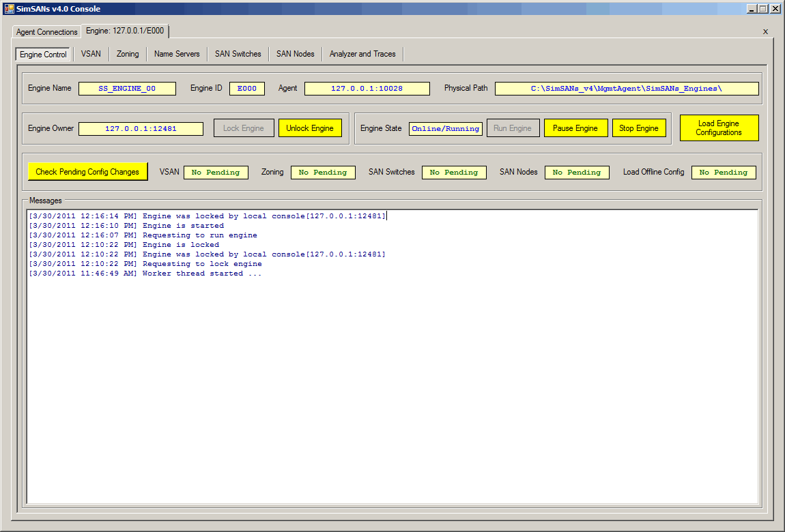Switch to the Agent Connections tab
The width and height of the screenshot is (785, 532).
pyautogui.click(x=47, y=32)
